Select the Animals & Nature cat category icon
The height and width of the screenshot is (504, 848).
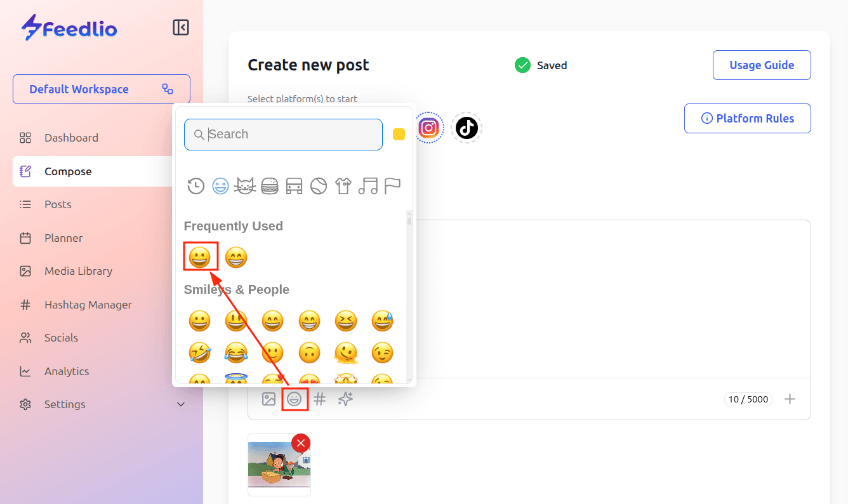(x=245, y=186)
